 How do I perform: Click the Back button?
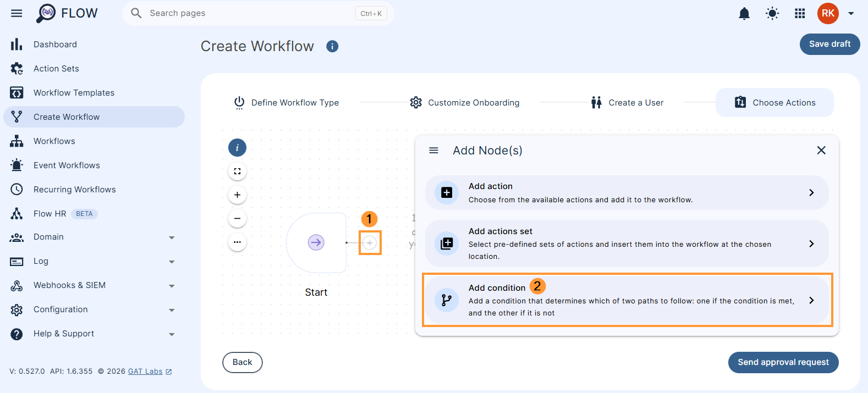coord(243,362)
